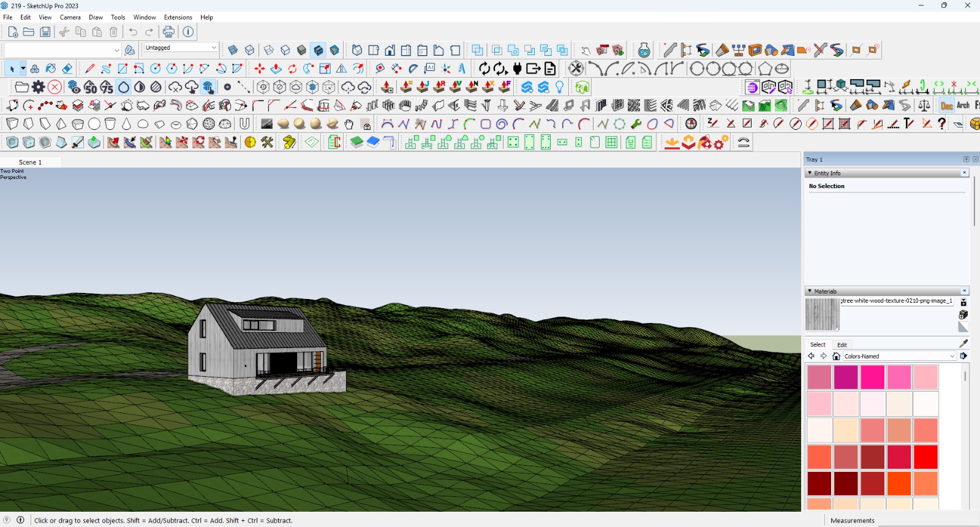The height and width of the screenshot is (527, 980).
Task: Select the Front view house icon
Action: 390,50
